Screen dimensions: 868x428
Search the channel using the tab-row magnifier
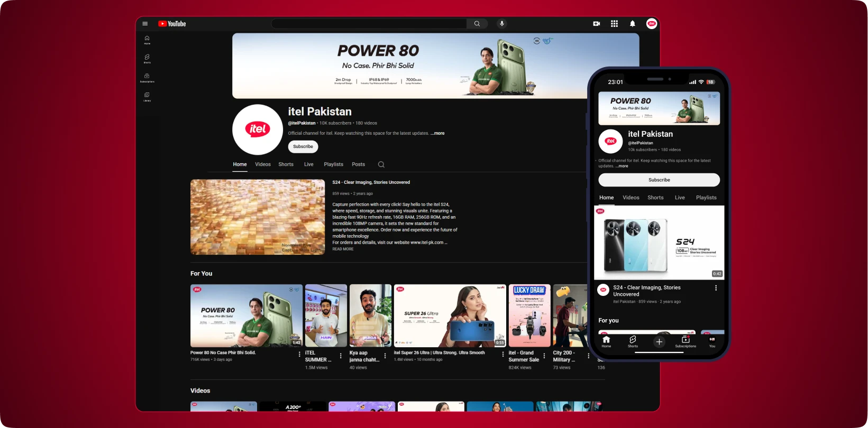(x=381, y=164)
